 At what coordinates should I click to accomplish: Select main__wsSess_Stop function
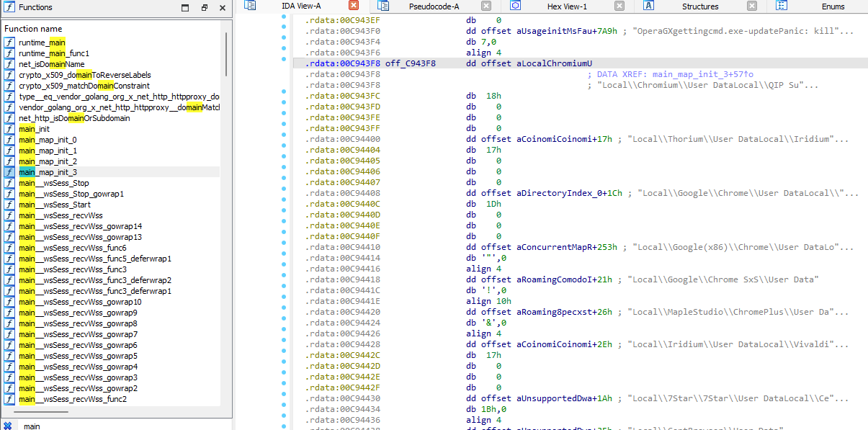[54, 183]
